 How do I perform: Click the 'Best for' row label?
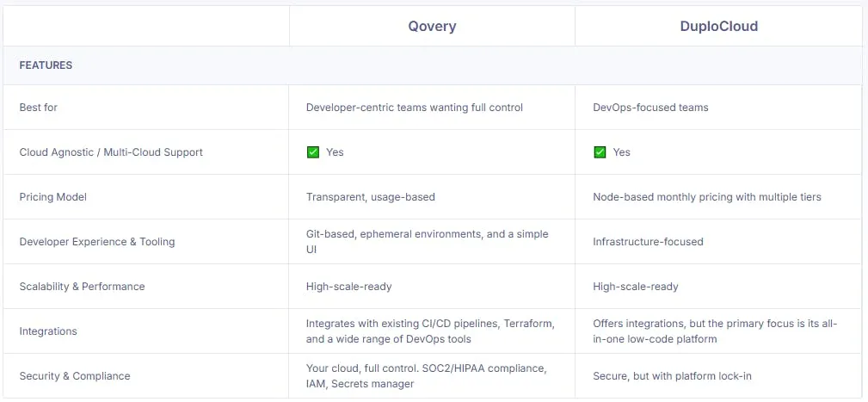click(38, 108)
